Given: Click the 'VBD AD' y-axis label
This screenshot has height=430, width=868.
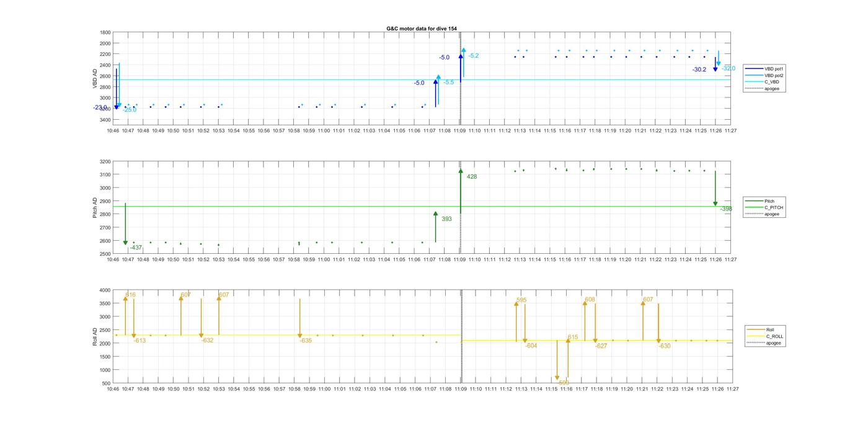Looking at the screenshot, I should coord(95,79).
